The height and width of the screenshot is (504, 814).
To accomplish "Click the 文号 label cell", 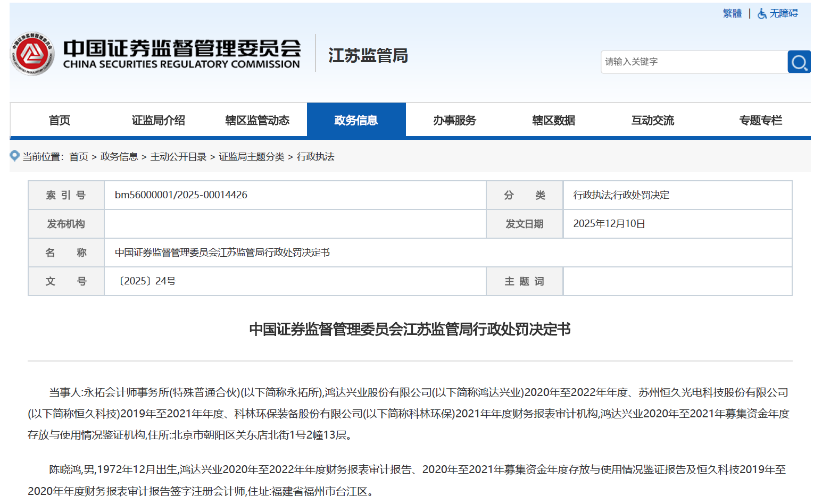I will 66,281.
